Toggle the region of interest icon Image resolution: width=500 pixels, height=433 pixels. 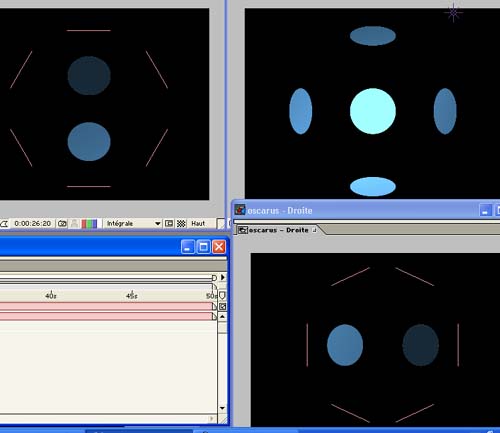169,223
